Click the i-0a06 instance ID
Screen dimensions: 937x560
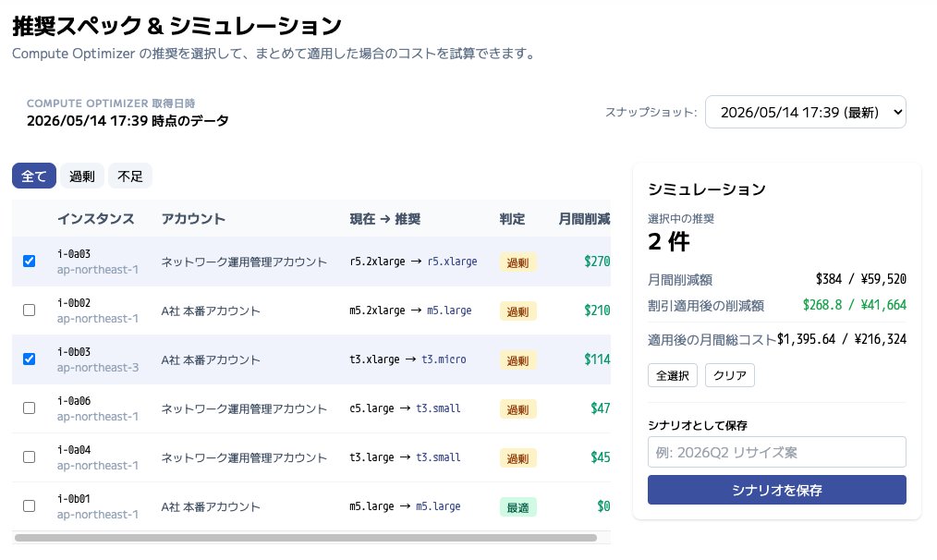(x=74, y=401)
